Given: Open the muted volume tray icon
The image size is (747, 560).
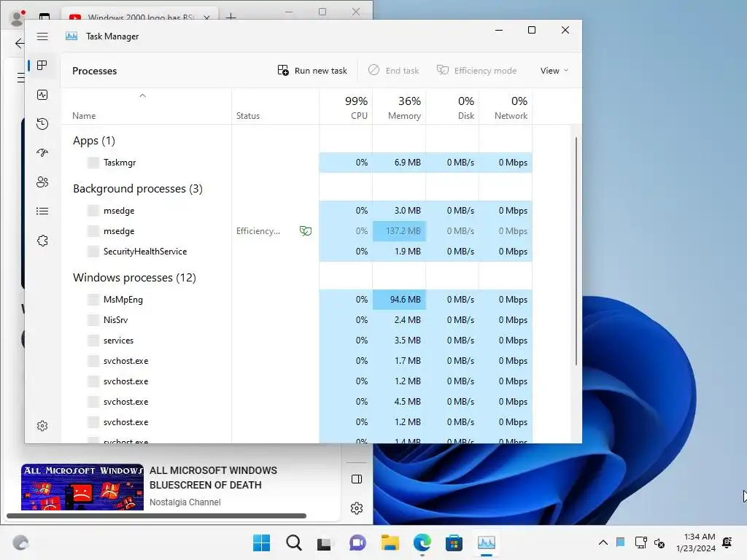Looking at the screenshot, I should (659, 542).
